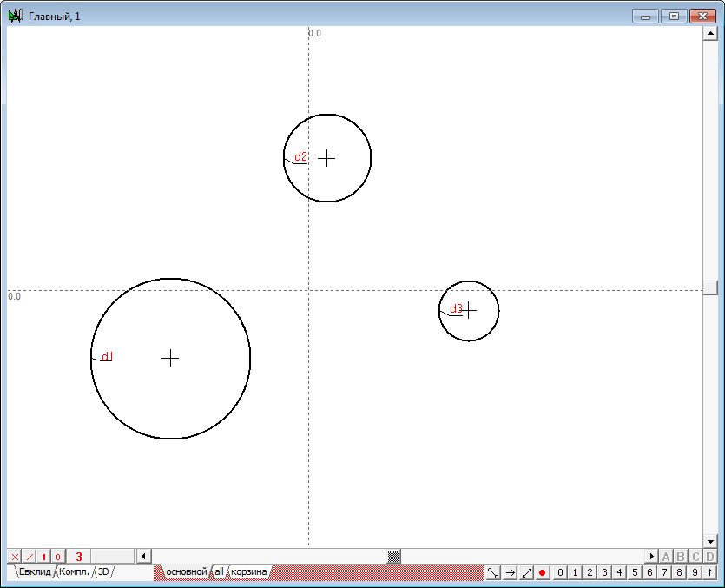Image resolution: width=725 pixels, height=588 pixels.
Task: Click the horizontal scrollbar left arrow
Action: tap(143, 557)
